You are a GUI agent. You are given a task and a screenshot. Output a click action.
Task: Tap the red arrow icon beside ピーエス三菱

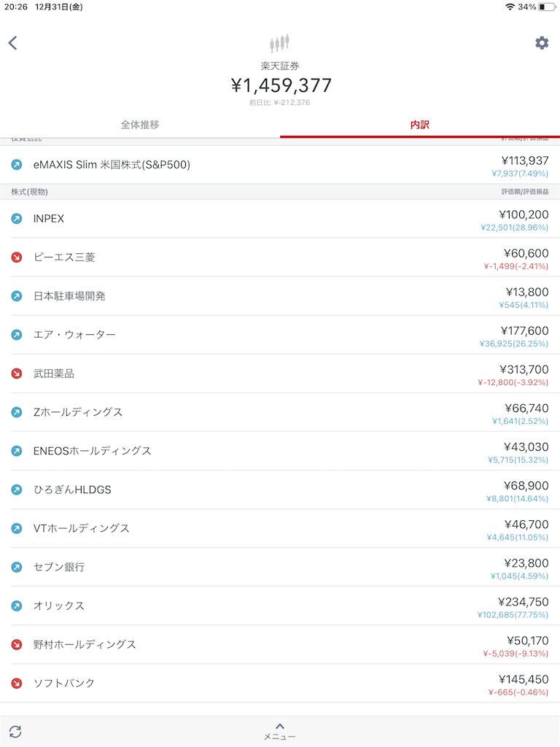pyautogui.click(x=17, y=258)
